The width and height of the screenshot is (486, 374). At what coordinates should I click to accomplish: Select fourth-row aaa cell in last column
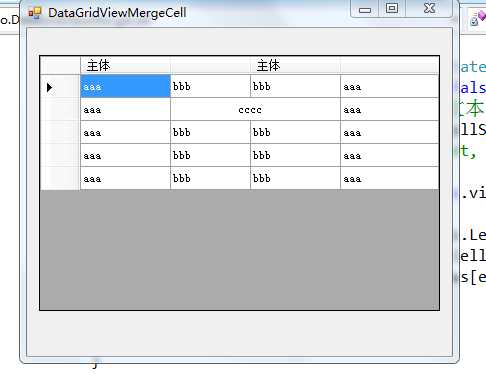point(389,155)
